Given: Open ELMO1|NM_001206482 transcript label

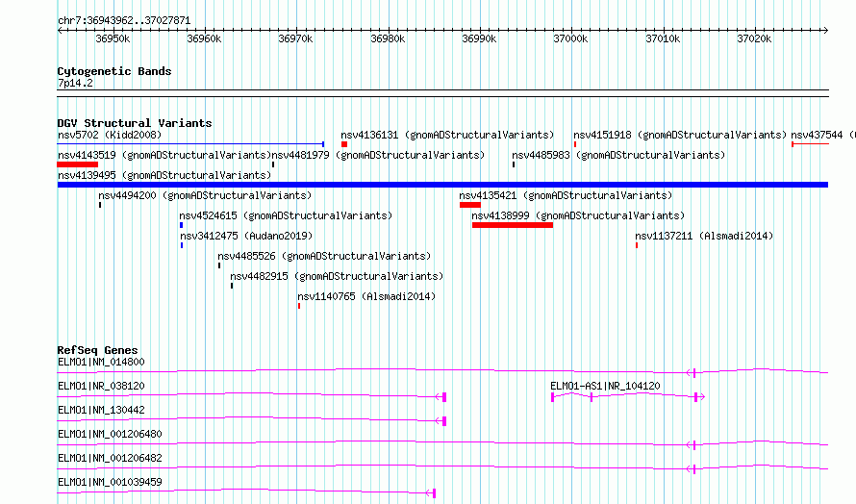Looking at the screenshot, I should [110, 458].
